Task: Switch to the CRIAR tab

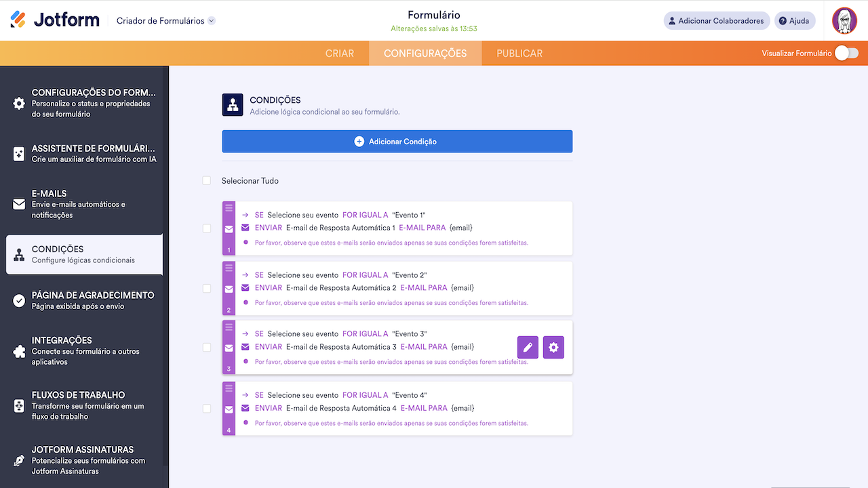Action: point(340,54)
